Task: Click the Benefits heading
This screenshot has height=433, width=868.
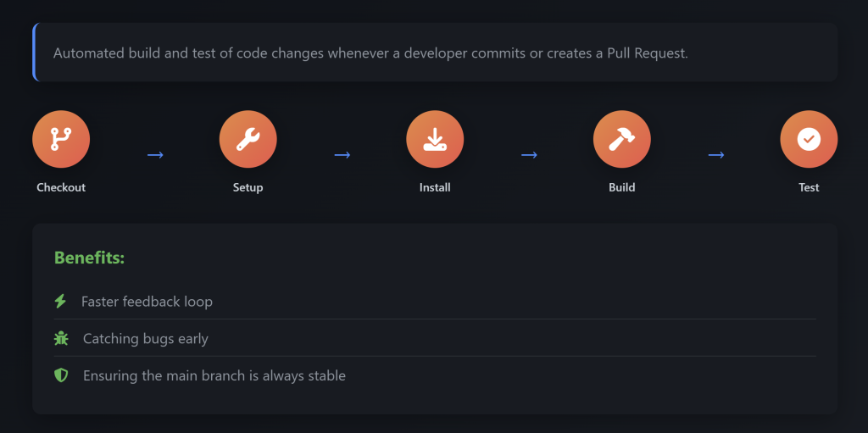Action: coord(89,258)
